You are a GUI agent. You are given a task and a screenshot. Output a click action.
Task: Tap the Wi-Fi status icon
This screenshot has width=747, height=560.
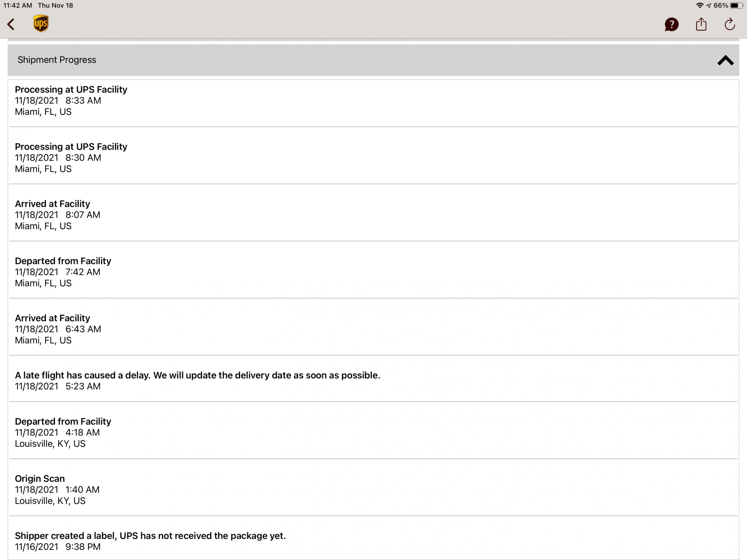[x=700, y=6]
